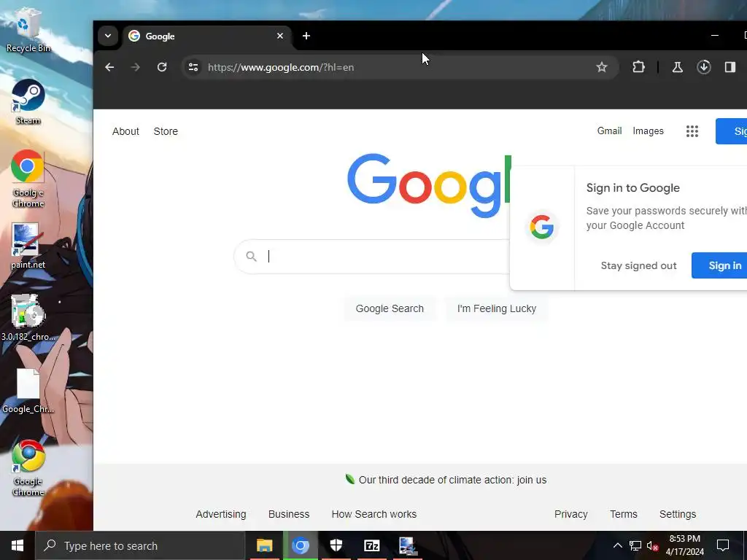The image size is (747, 560).
Task: Show hidden system tray icons
Action: [617, 545]
